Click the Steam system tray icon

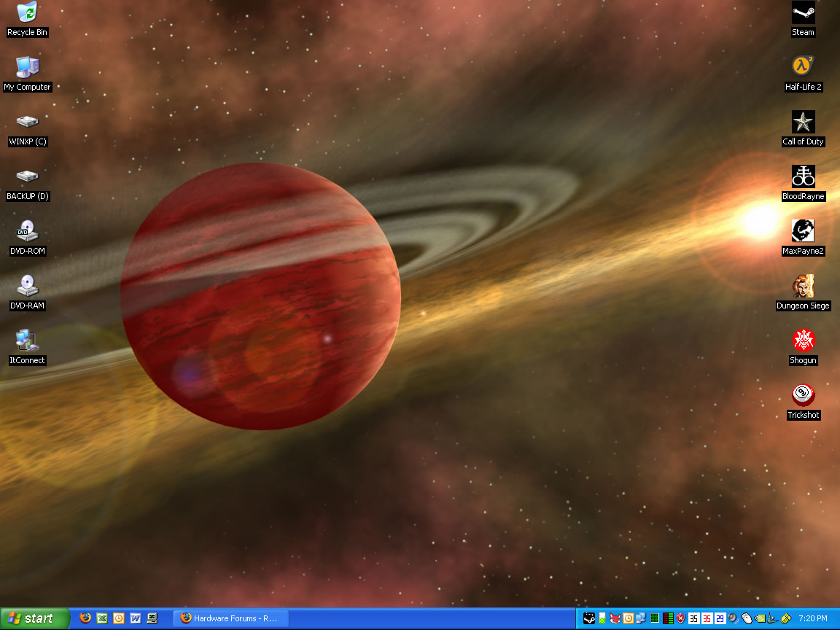pyautogui.click(x=588, y=619)
